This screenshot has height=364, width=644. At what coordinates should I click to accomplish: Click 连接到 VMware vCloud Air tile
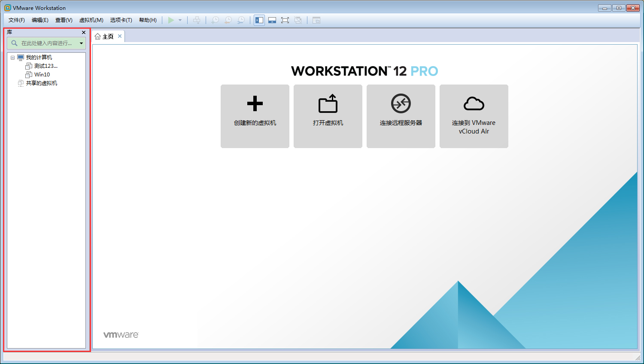[474, 116]
